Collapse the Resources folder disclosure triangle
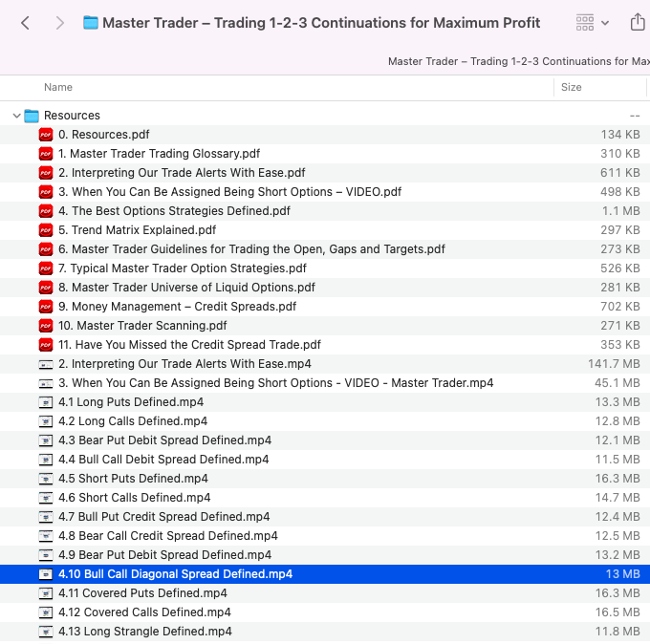Image resolution: width=650 pixels, height=644 pixels. [x=16, y=116]
